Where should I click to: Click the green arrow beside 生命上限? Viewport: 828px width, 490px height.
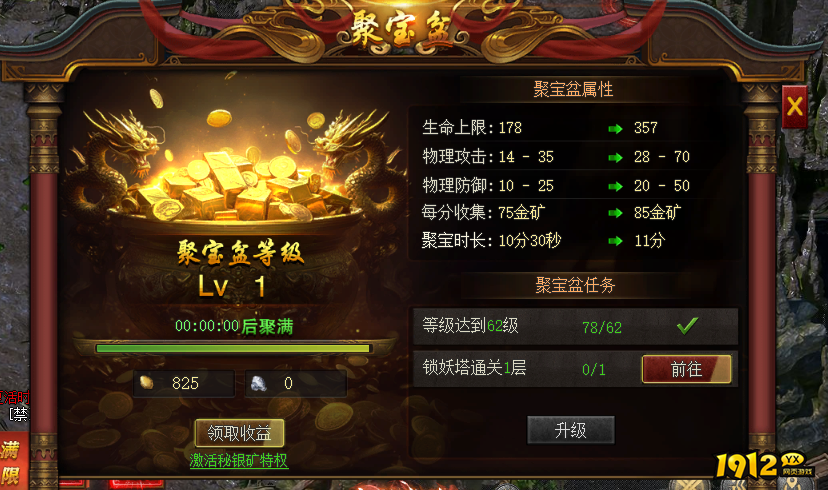[615, 128]
